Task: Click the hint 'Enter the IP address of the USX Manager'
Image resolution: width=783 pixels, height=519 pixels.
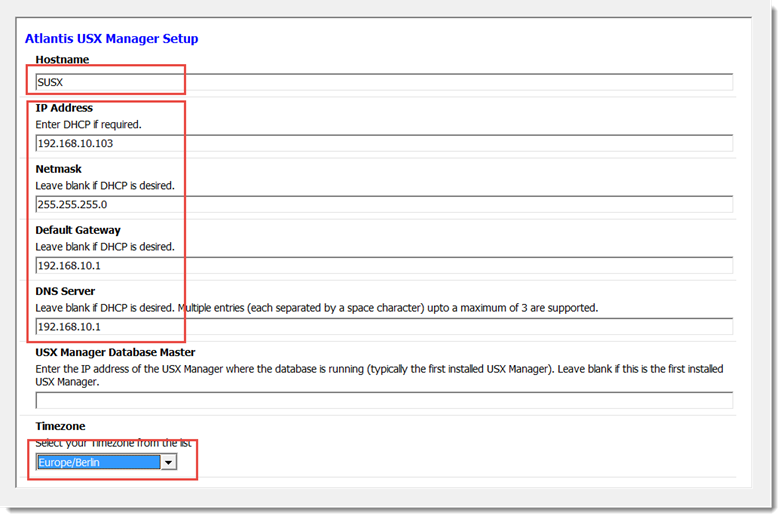Action: point(379,375)
